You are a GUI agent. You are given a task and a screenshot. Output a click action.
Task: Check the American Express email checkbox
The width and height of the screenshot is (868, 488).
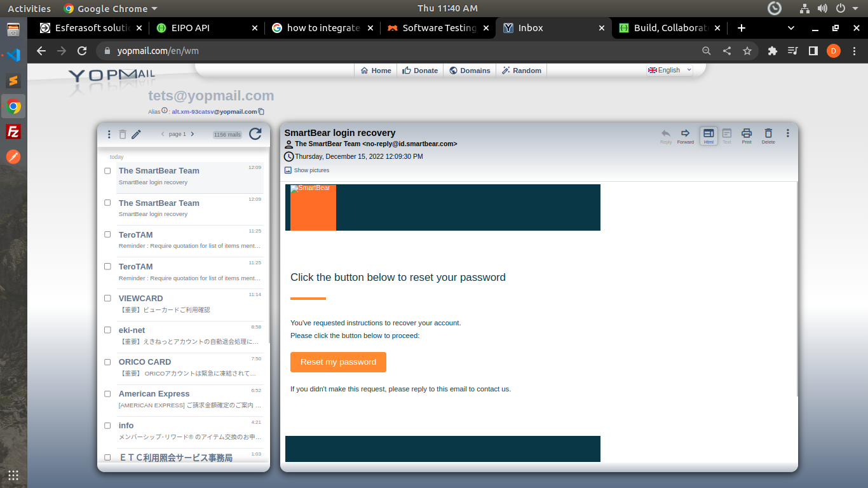(x=107, y=394)
